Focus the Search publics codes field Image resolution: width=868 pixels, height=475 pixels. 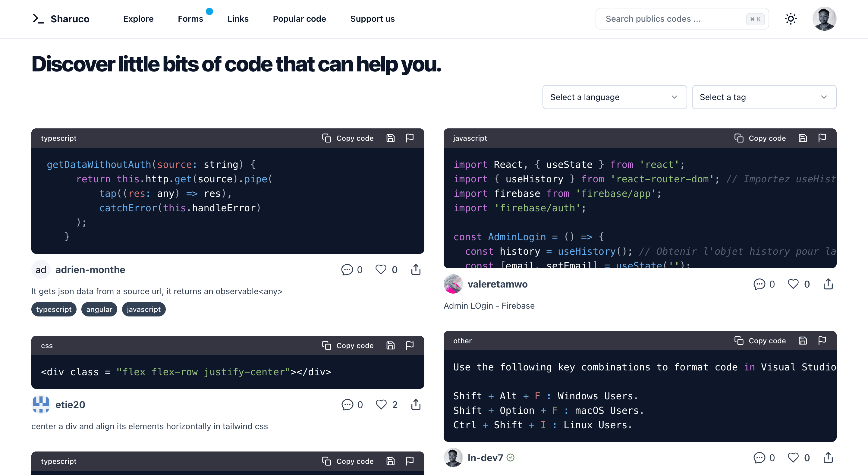pyautogui.click(x=671, y=19)
